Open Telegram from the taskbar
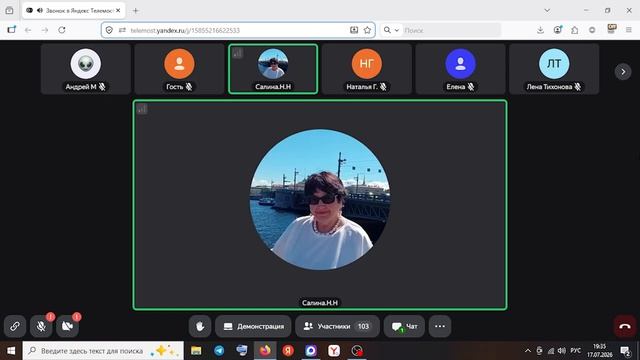Viewport: 640px width, 360px height. (x=219, y=351)
